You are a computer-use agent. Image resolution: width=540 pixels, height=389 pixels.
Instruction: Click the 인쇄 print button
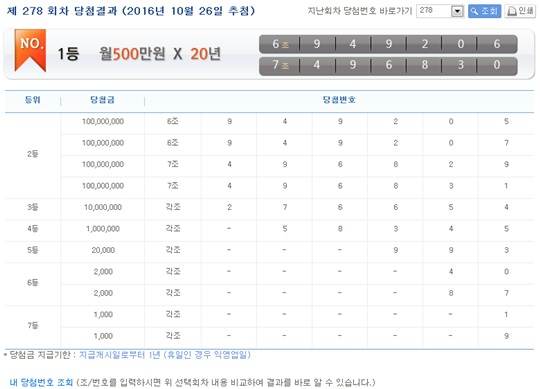click(x=520, y=11)
